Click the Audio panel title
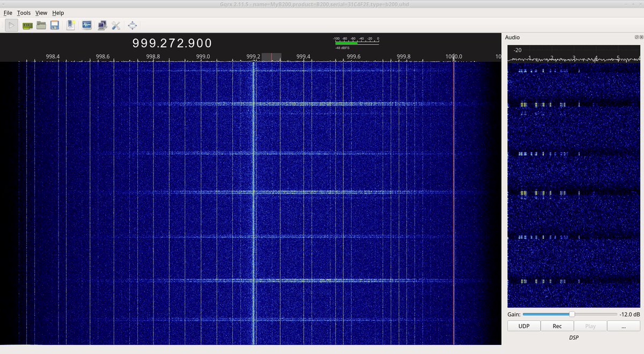The image size is (644, 354). pos(513,38)
